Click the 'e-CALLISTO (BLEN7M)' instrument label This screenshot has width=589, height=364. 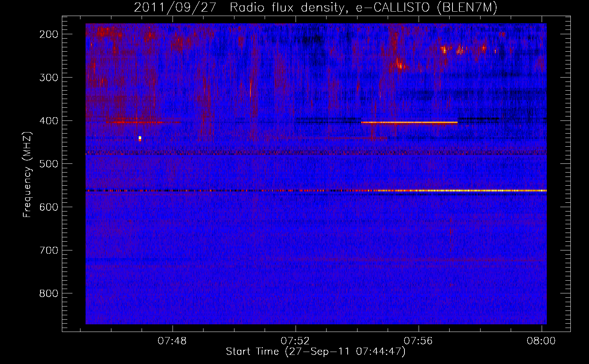tap(426, 8)
